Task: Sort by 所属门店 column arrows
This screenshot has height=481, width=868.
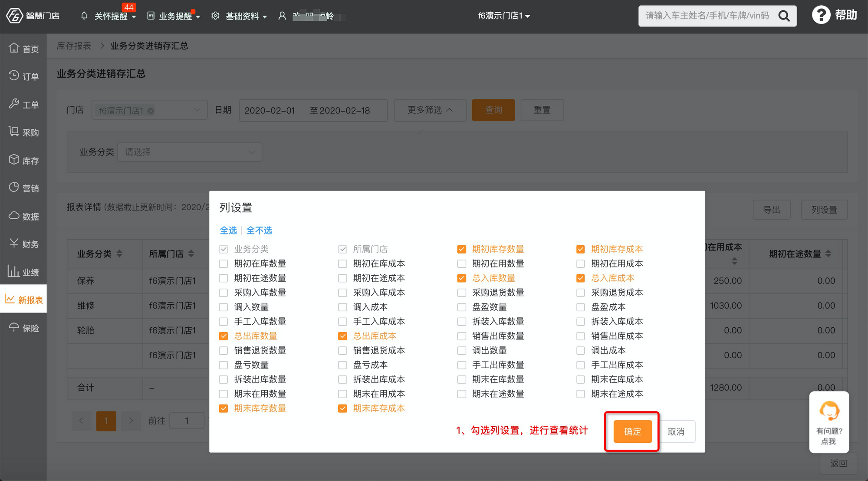Action: 191,254
